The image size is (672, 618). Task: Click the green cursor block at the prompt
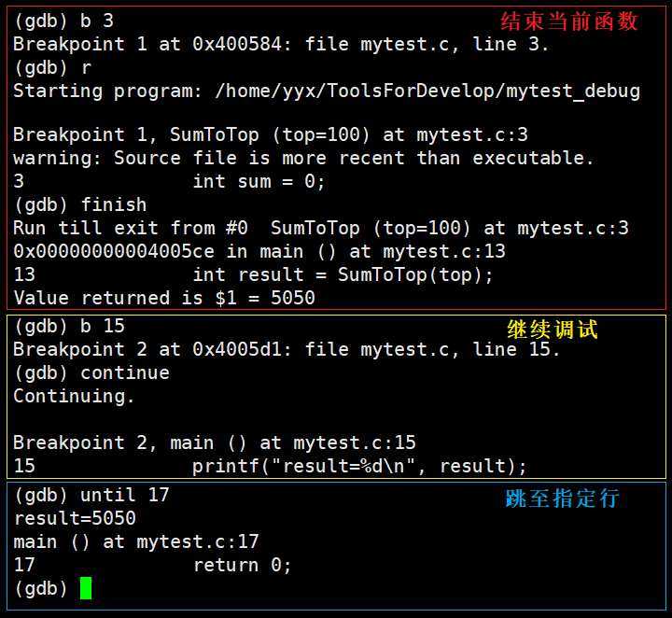(x=86, y=588)
